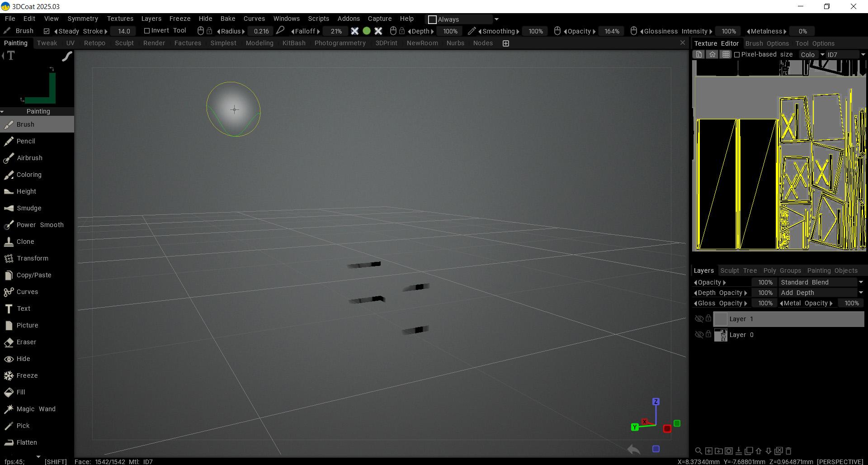Click the undo arrow in viewport
The image size is (868, 465).
pos(634,449)
